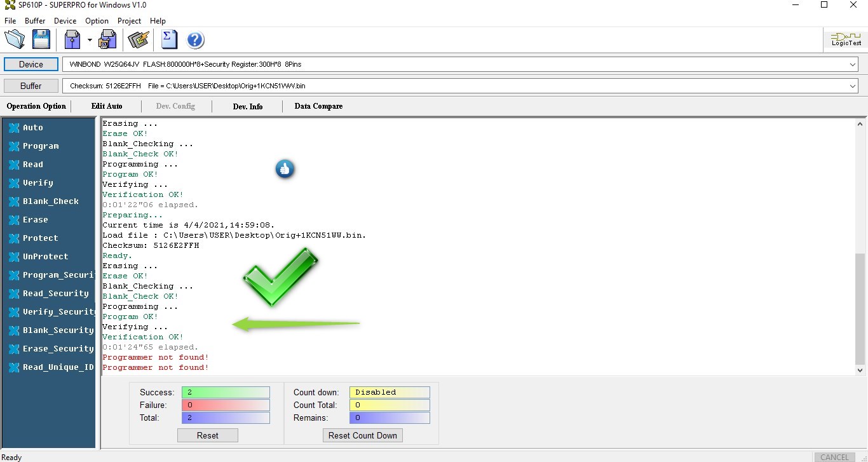868x462 pixels.
Task: Click the Dev. Config tab
Action: (x=175, y=106)
